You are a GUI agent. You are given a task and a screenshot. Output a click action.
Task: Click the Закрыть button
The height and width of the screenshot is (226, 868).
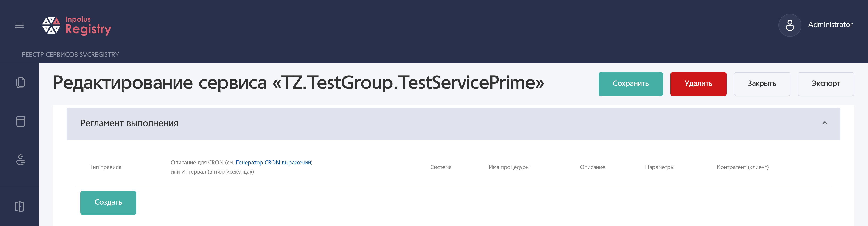tap(762, 84)
